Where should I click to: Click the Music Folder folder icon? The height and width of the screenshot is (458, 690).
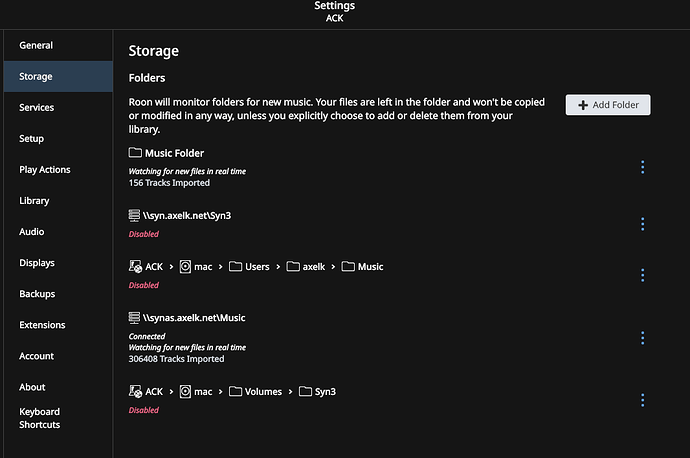click(135, 153)
